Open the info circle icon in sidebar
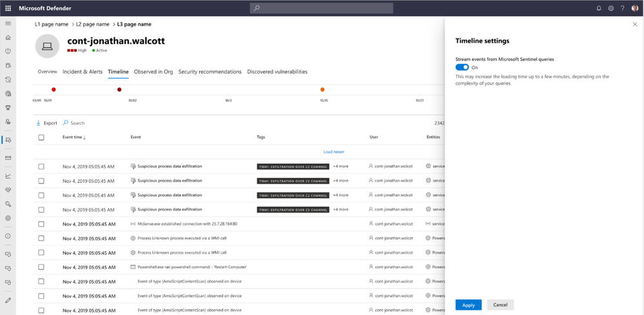The height and width of the screenshot is (315, 644). (8, 236)
